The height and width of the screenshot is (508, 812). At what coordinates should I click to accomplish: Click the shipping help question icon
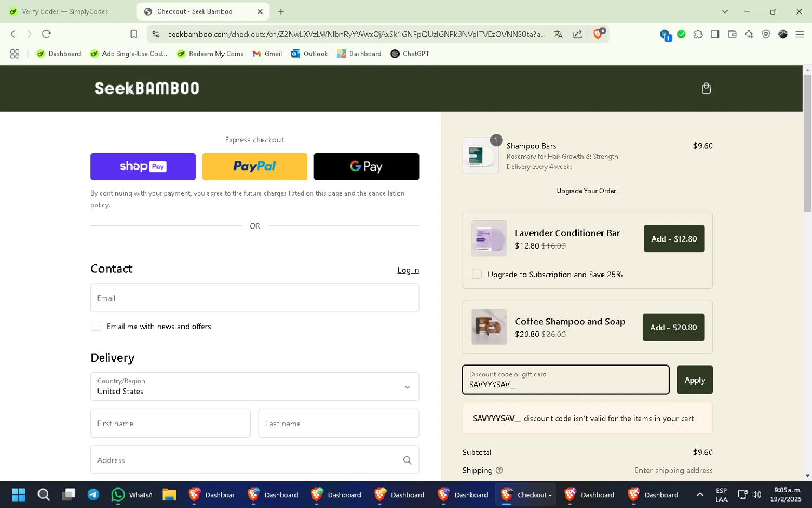tap(499, 470)
